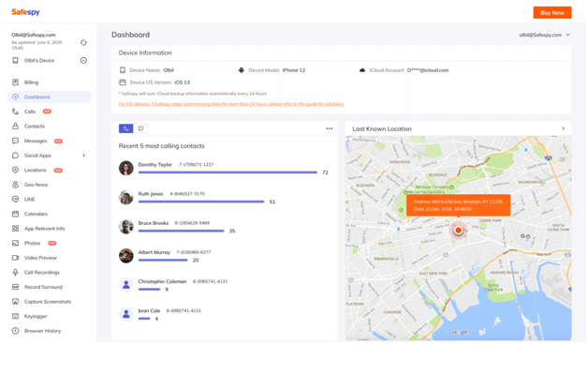The image size is (588, 389).
Task: Open Geo-fence from the sidebar
Action: pos(36,185)
